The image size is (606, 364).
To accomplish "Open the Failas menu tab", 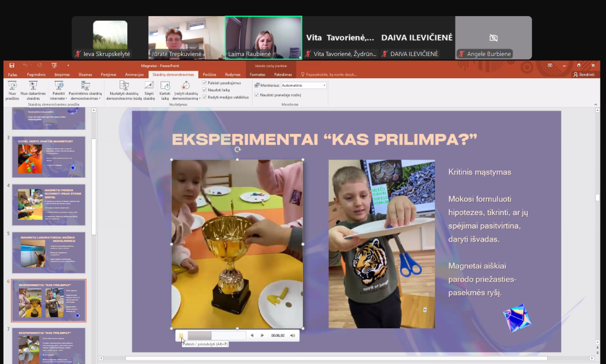I will (13, 75).
